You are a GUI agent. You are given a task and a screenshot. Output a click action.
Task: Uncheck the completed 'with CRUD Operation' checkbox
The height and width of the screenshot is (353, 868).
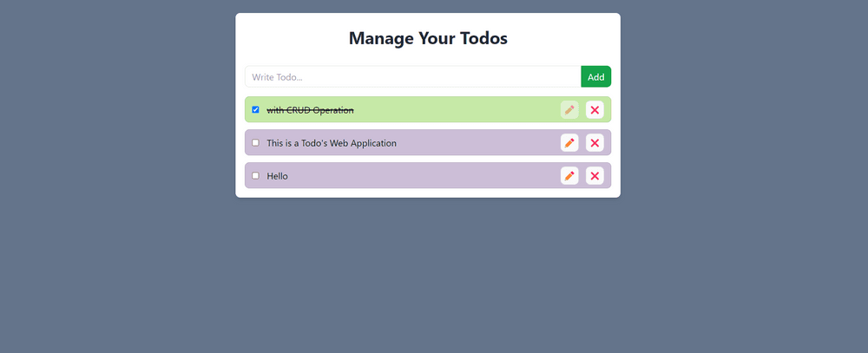255,109
